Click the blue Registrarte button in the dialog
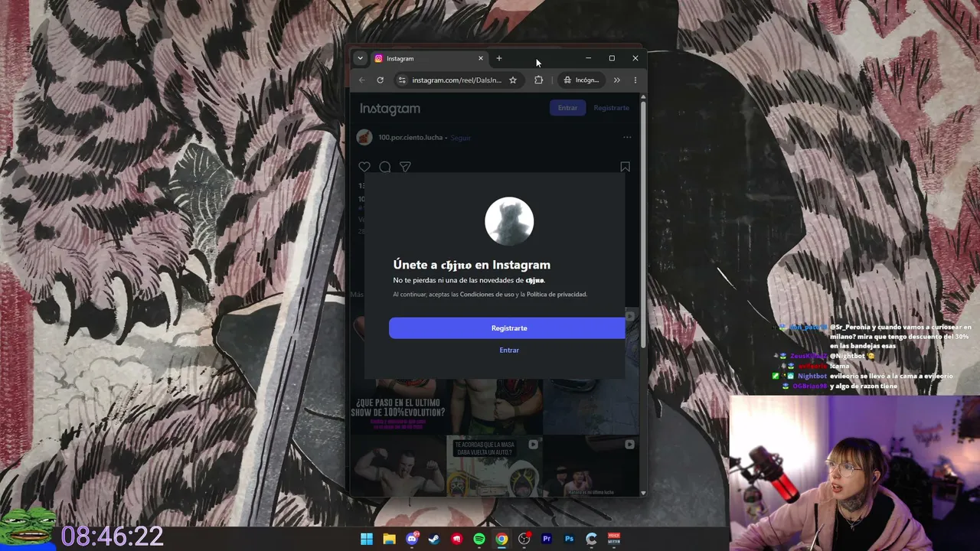Viewport: 980px width, 551px height. [507, 328]
